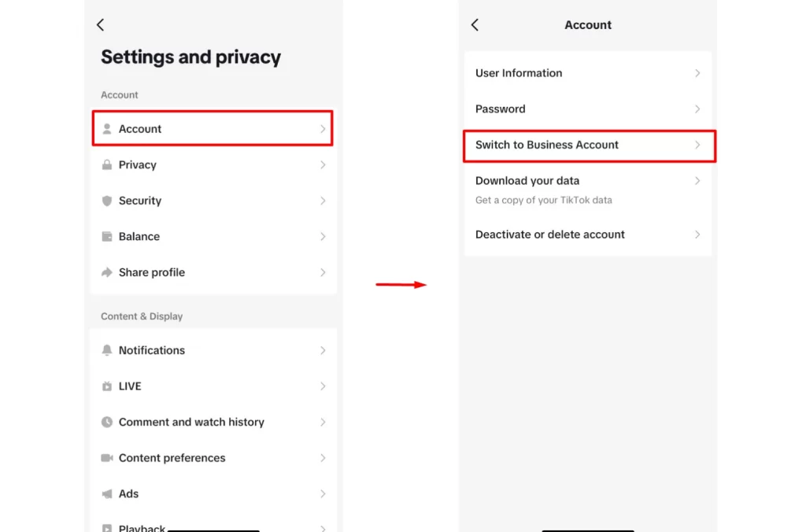This screenshot has width=806, height=532.
Task: Click the megaphone icon beside Ads
Action: point(107,494)
